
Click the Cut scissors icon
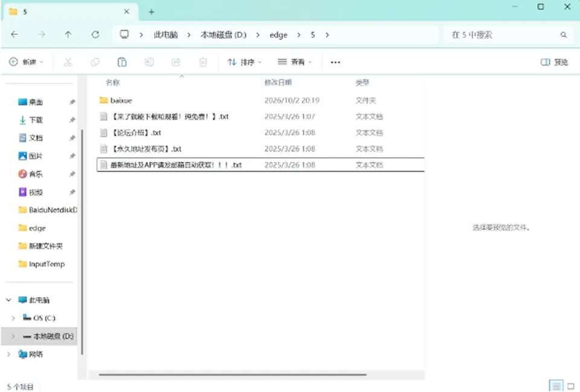(68, 62)
